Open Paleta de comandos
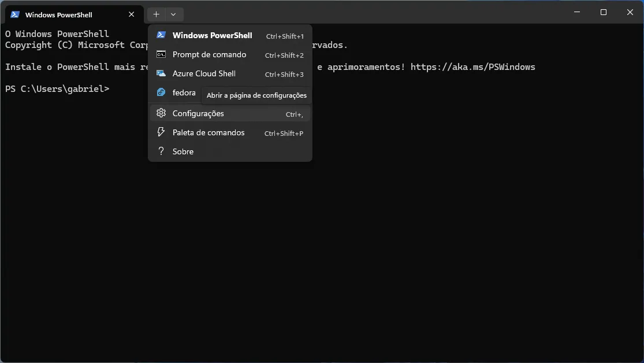 pos(230,132)
